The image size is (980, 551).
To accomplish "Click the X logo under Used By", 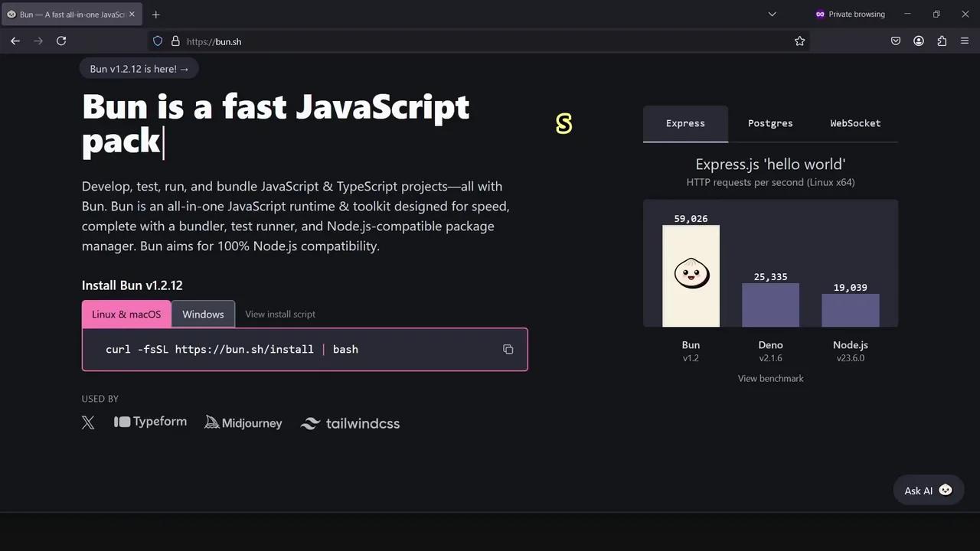I will 88,423.
